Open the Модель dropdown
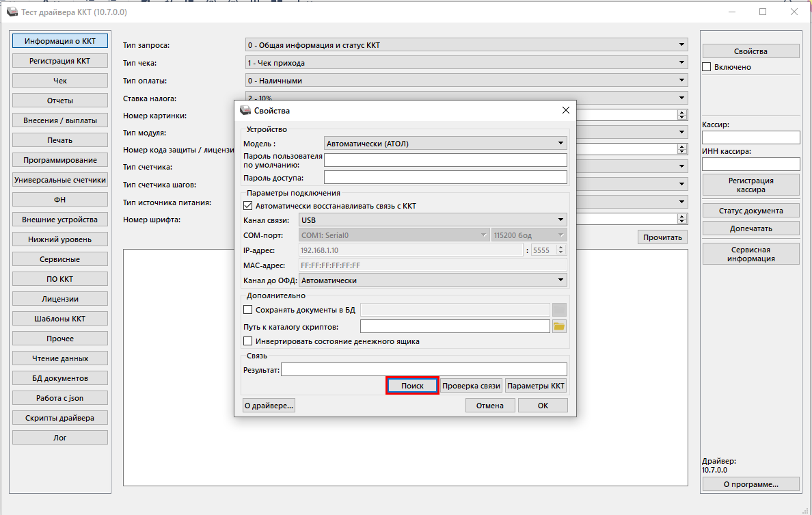The image size is (812, 515). point(446,143)
